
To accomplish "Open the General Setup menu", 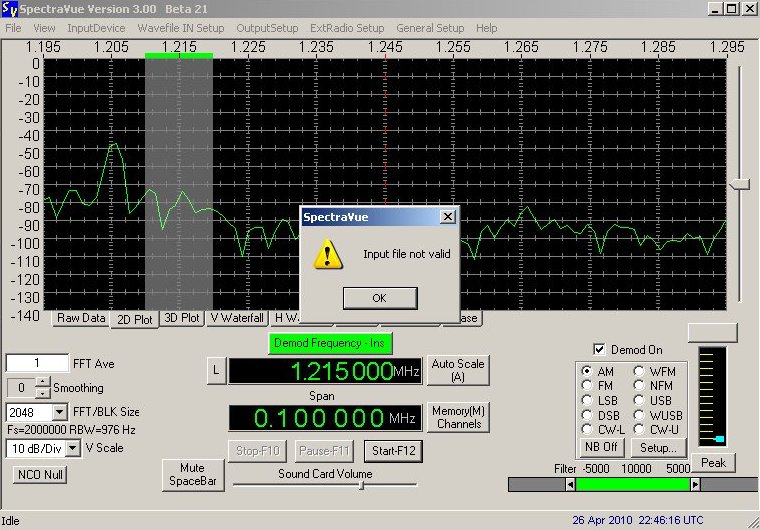I will [x=430, y=28].
